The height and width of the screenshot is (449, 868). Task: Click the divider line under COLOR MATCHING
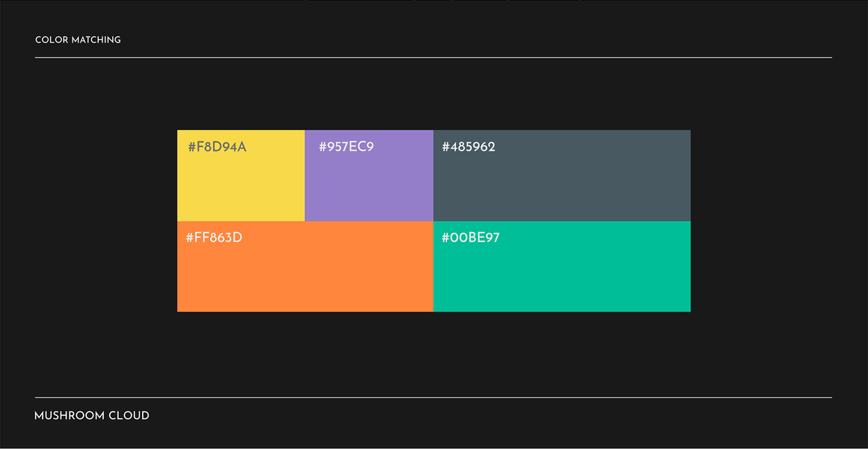click(x=433, y=57)
